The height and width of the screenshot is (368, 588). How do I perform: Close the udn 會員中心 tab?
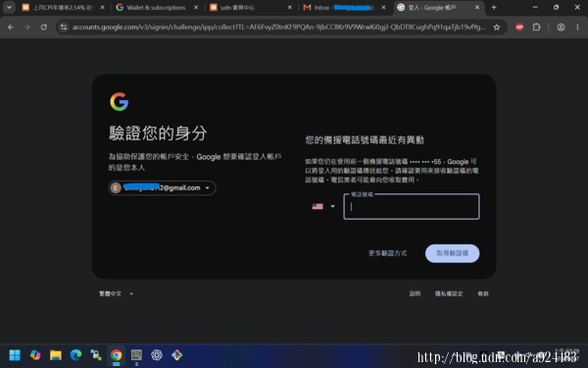(x=289, y=7)
